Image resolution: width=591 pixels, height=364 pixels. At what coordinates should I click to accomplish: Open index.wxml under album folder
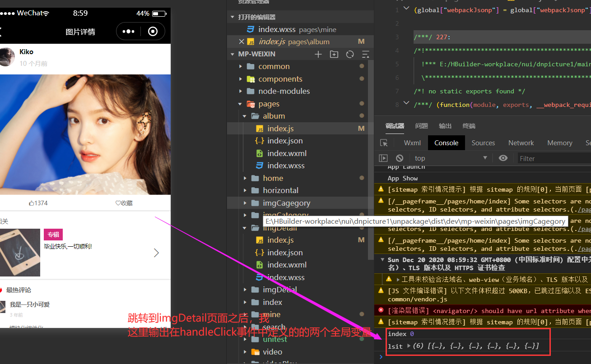point(287,153)
